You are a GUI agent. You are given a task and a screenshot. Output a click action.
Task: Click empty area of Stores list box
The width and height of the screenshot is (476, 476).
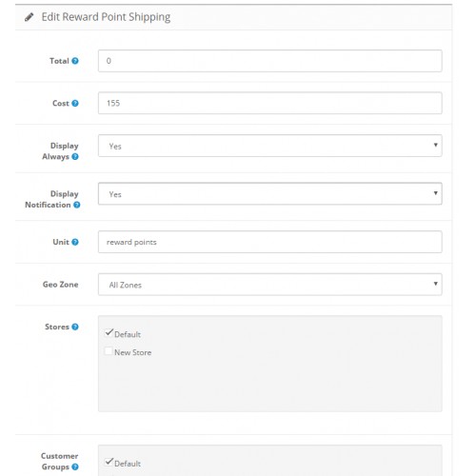click(x=270, y=384)
